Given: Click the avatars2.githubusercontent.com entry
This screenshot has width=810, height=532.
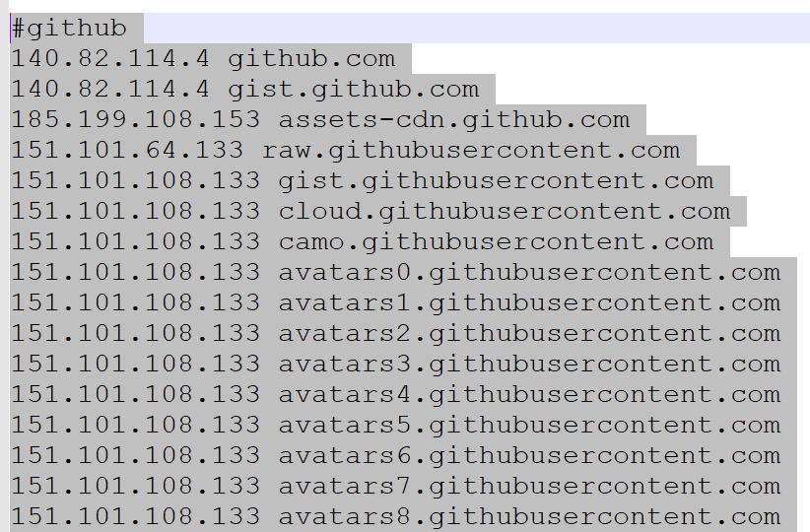Looking at the screenshot, I should point(529,333).
